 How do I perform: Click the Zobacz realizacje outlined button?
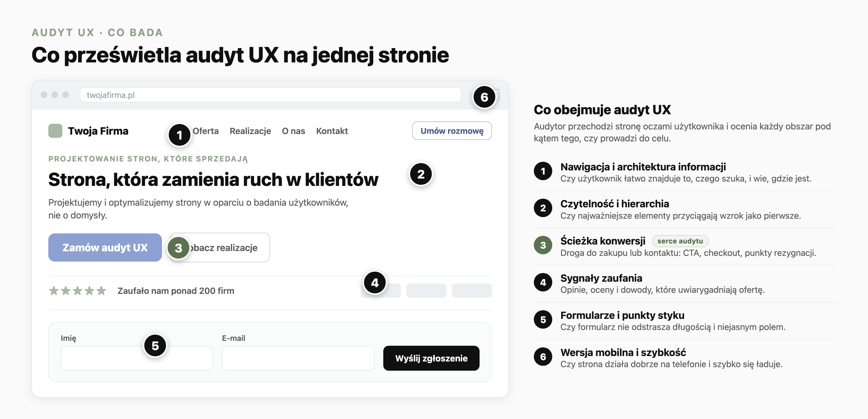pyautogui.click(x=220, y=247)
